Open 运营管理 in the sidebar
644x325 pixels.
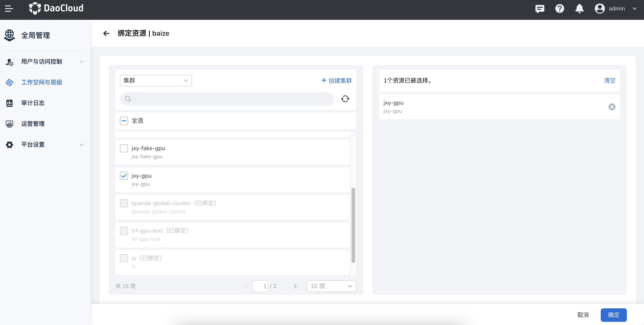pos(33,124)
